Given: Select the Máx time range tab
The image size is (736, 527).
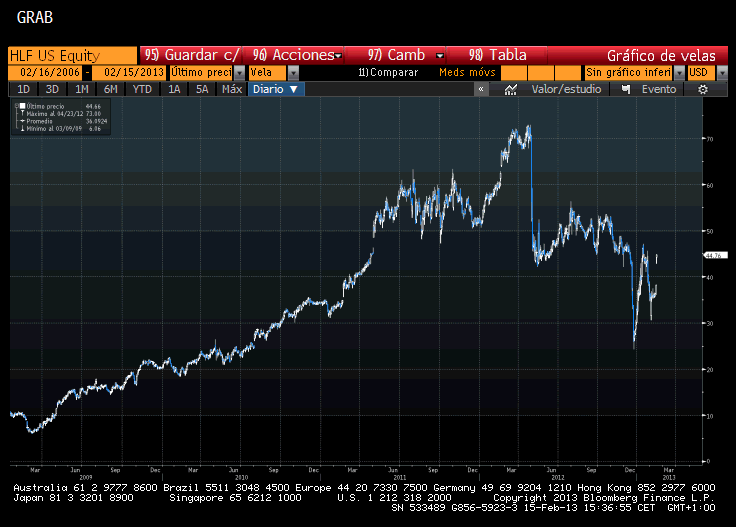Looking at the screenshot, I should tap(232, 89).
